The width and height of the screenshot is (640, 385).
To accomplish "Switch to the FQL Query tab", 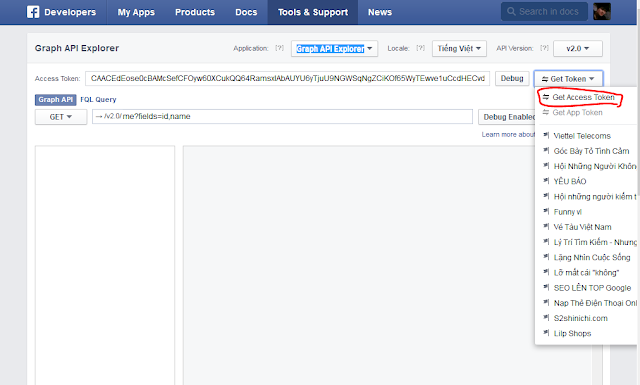I will pyautogui.click(x=98, y=100).
